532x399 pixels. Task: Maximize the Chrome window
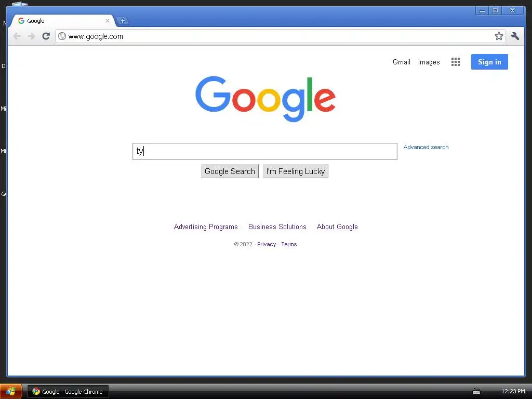pos(495,11)
